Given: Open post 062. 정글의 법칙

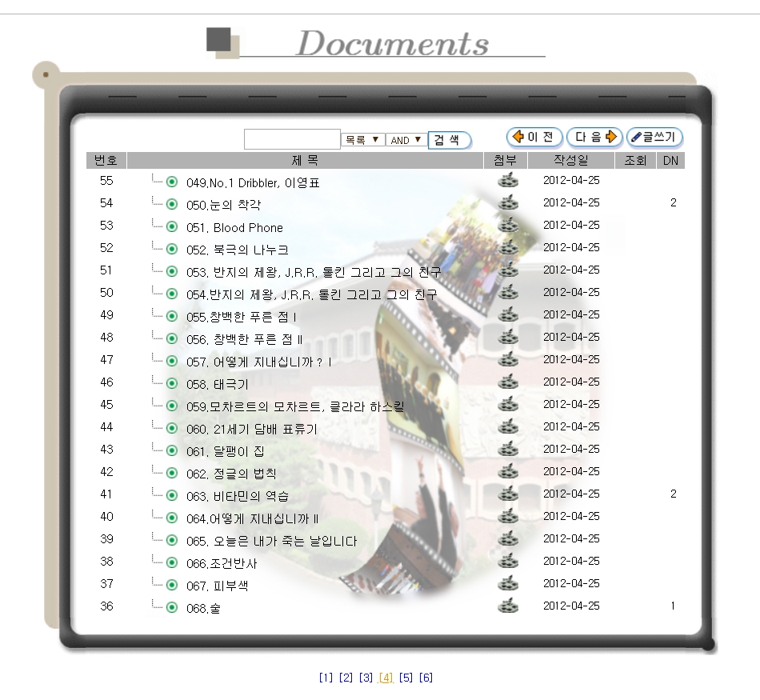Looking at the screenshot, I should click(x=231, y=474).
